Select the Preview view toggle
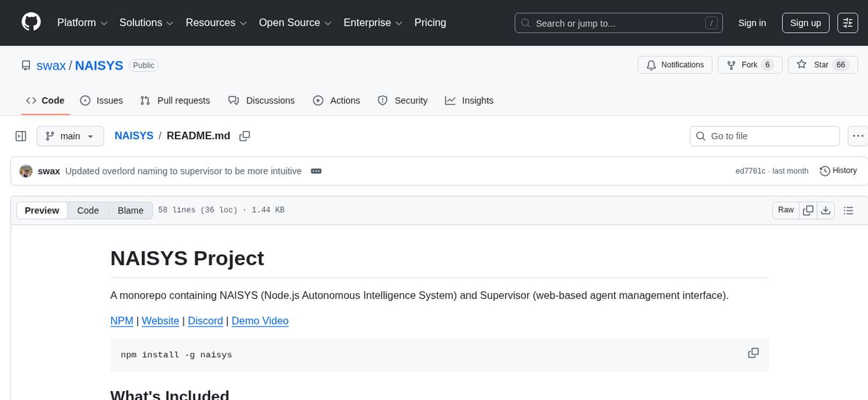Image resolution: width=868 pixels, height=400 pixels. click(x=42, y=210)
